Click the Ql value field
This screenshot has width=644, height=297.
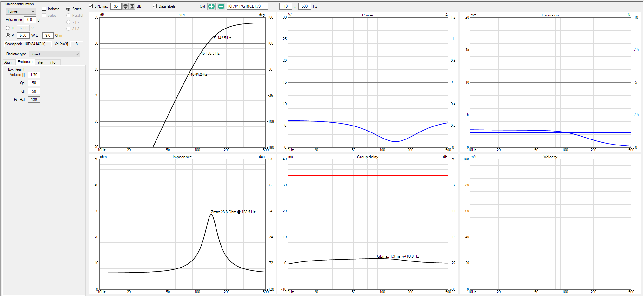click(x=34, y=91)
